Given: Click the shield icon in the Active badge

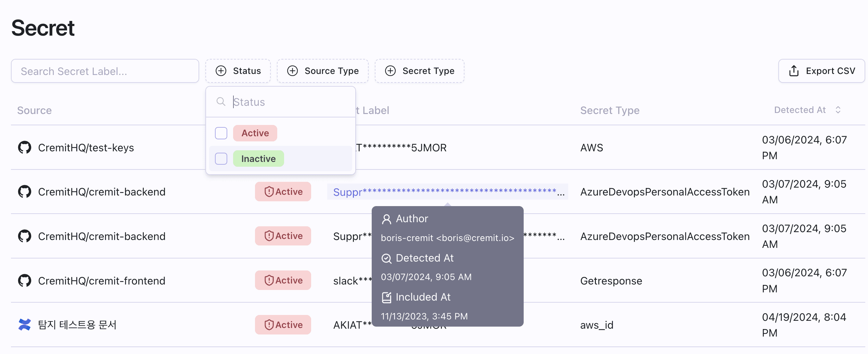Looking at the screenshot, I should point(269,191).
